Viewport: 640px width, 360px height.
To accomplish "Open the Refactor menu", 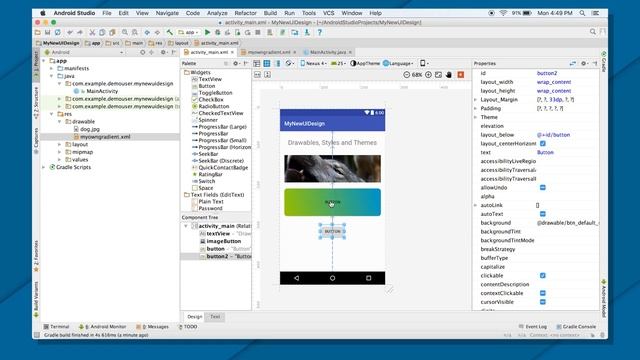I will click(245, 13).
